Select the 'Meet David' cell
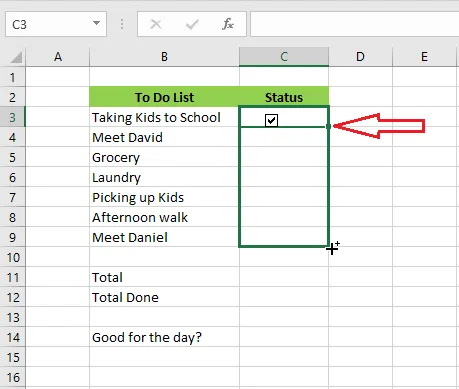Screen dimensions: 459x389 (x=164, y=137)
